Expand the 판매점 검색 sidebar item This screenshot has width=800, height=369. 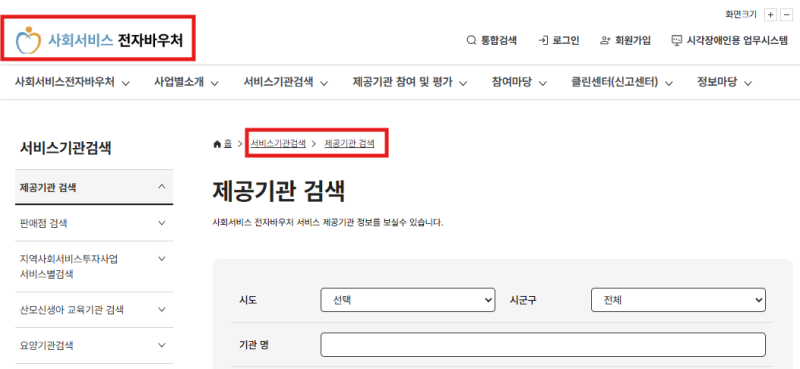[x=94, y=223]
